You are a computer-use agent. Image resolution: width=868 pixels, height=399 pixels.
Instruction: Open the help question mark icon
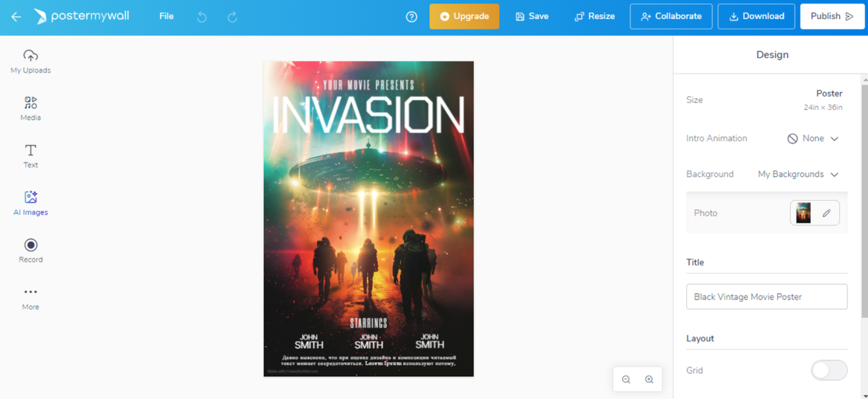click(411, 17)
